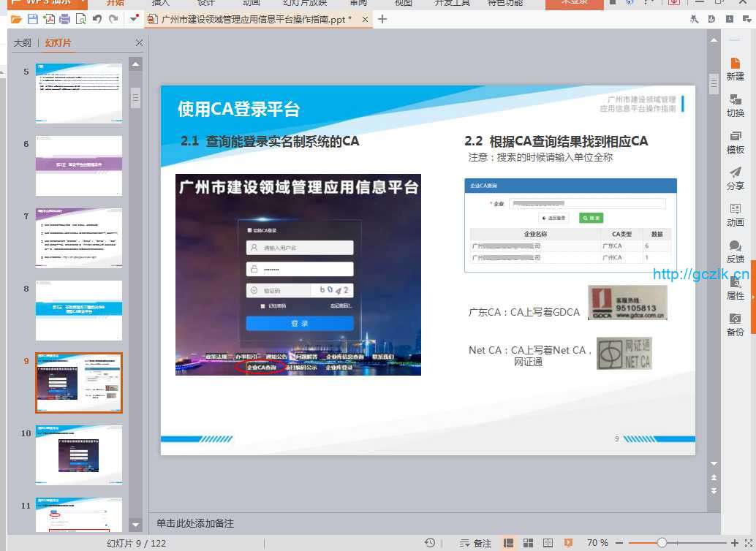The image size is (756, 551).
Task: Undo the last action
Action: click(x=97, y=19)
